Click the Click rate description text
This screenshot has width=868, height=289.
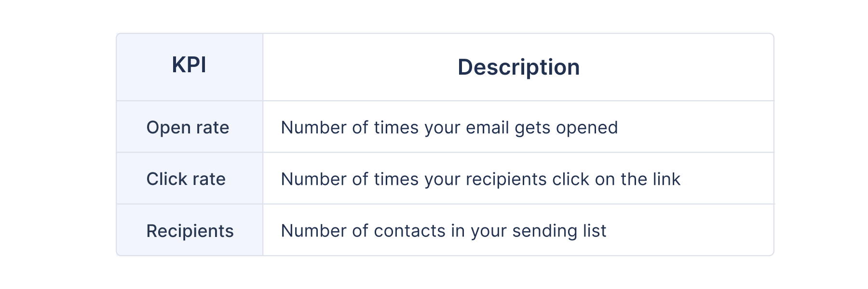click(480, 179)
